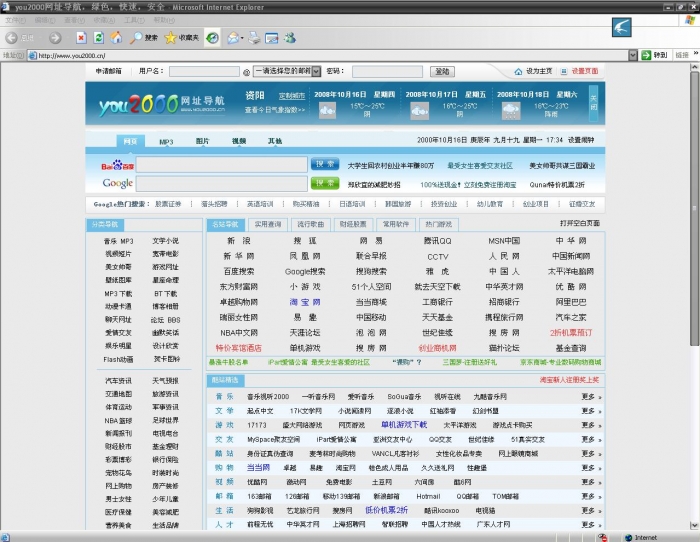Open the Mail button dropdown arrow
Viewport: 700px width, 542px height.
pos(242,38)
